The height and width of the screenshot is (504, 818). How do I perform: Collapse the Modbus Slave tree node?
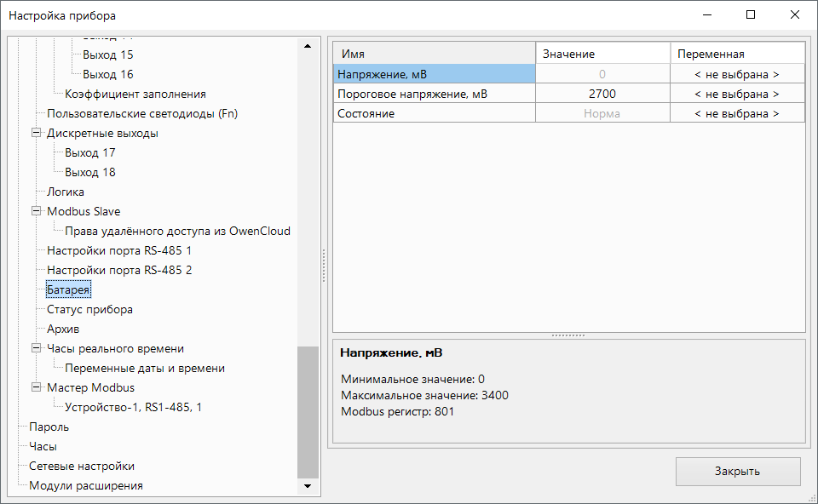[x=36, y=212]
